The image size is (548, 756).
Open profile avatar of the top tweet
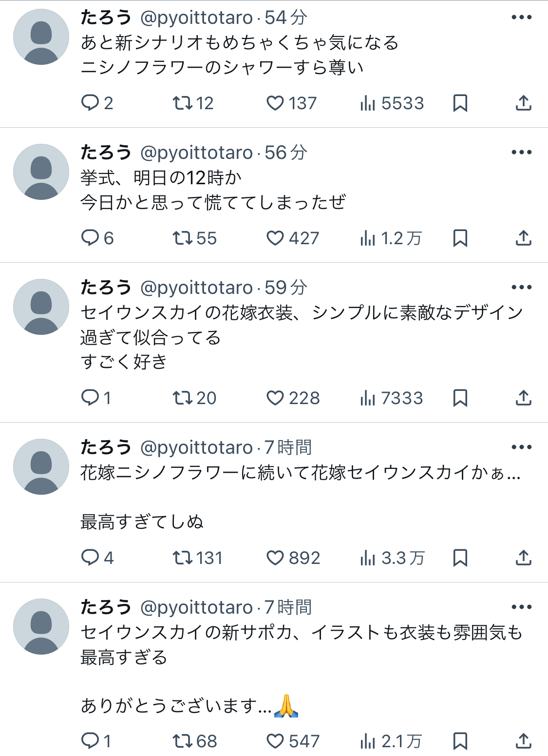[41, 37]
